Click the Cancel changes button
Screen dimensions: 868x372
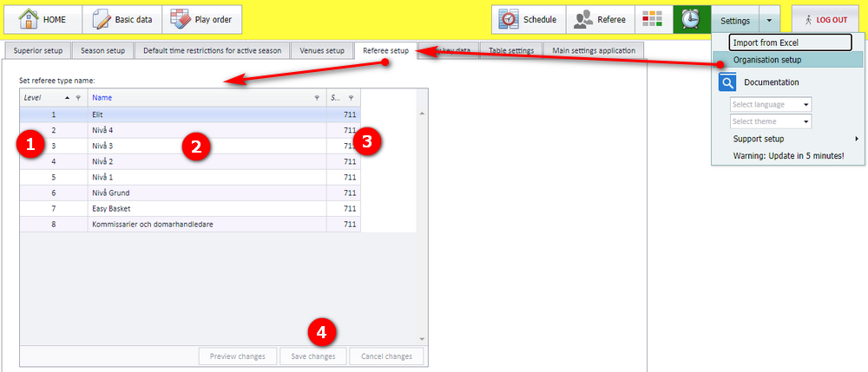386,356
